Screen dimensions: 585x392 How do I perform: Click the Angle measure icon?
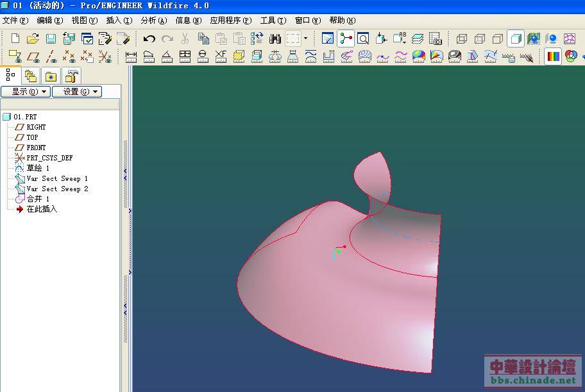click(x=167, y=56)
